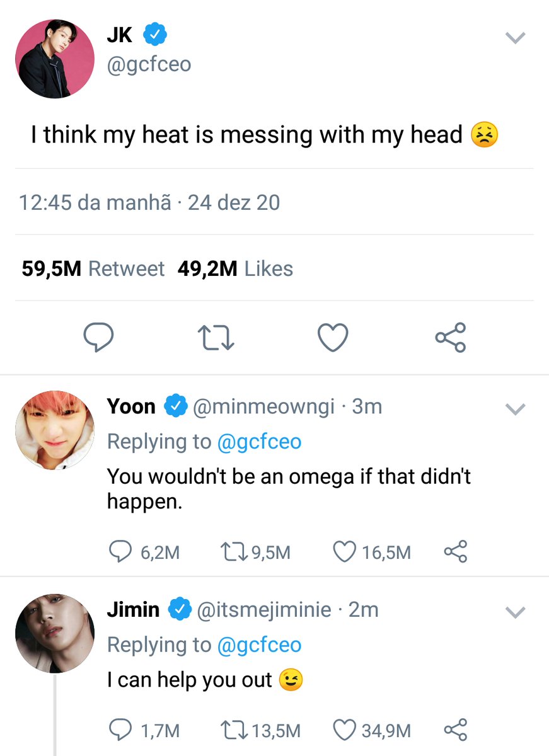
Task: View the 59,5M Retweet list
Action: tap(93, 269)
